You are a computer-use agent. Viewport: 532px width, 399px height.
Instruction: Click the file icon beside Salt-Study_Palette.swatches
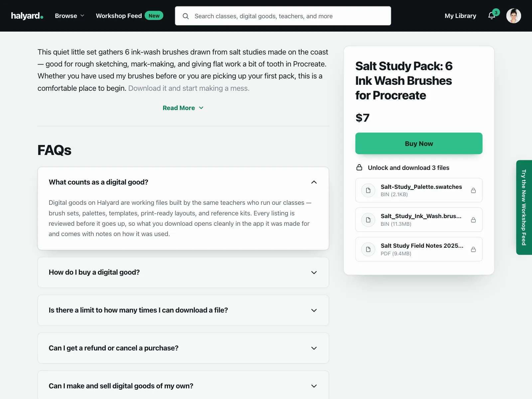point(368,191)
